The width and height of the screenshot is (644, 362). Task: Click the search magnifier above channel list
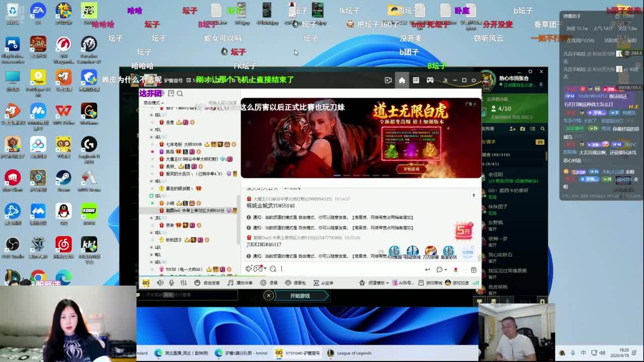click(x=180, y=94)
